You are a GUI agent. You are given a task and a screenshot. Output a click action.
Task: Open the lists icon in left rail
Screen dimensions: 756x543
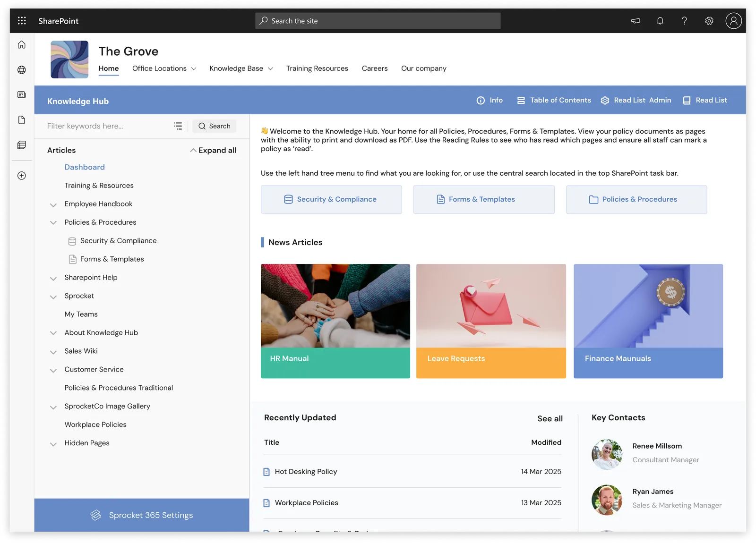tap(22, 145)
